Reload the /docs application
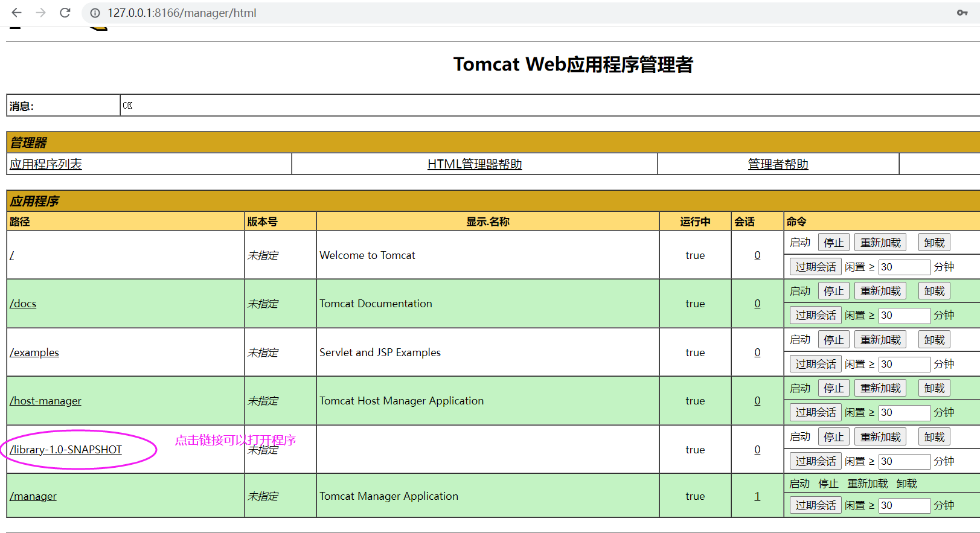980x533 pixels. click(x=880, y=291)
